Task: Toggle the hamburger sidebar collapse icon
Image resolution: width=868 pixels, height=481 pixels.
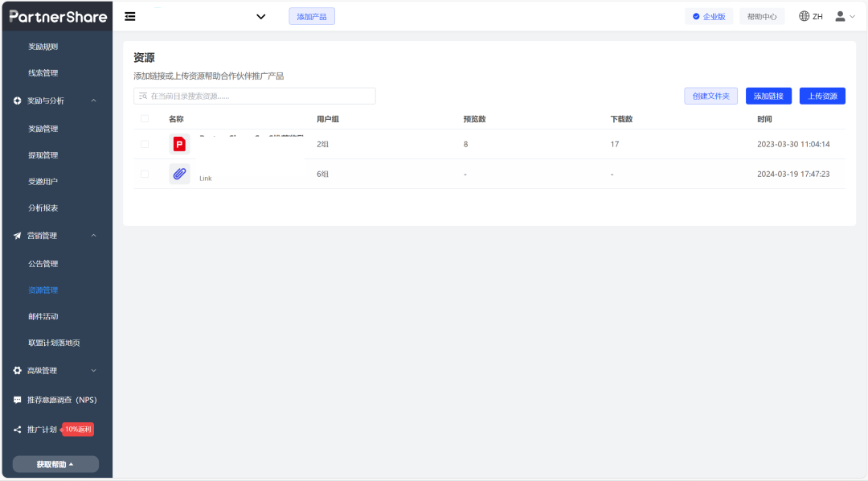Action: coord(130,17)
